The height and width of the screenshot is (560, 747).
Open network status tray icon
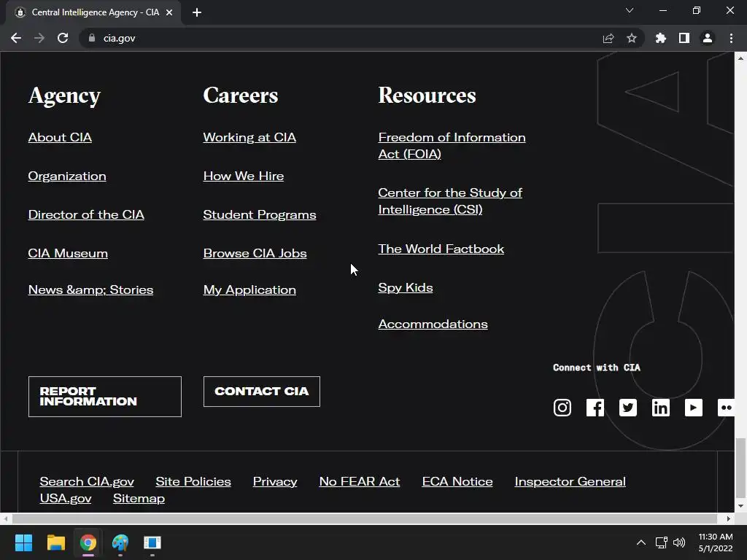point(661,542)
